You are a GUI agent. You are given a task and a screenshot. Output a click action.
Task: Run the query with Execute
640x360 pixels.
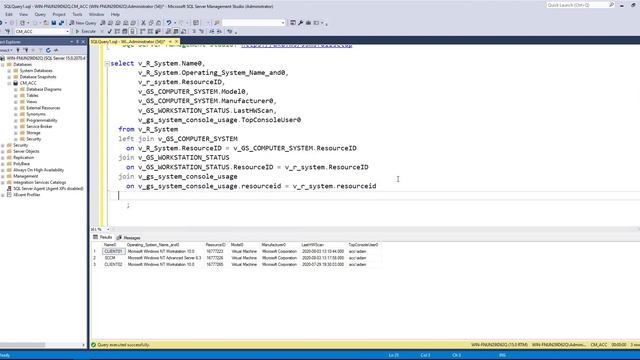tap(86, 31)
